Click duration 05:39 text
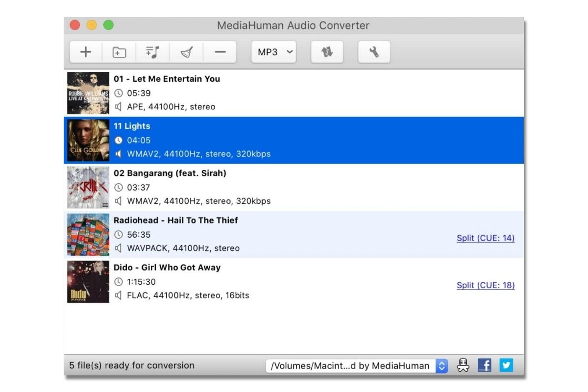 coord(139,93)
